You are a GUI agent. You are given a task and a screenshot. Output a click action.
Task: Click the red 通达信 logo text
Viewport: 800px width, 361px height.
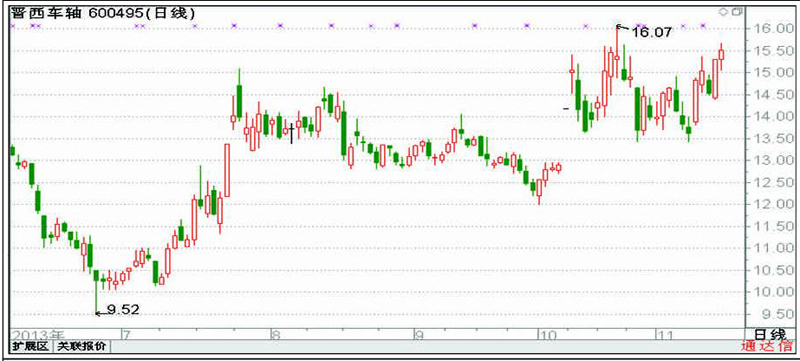(x=769, y=347)
